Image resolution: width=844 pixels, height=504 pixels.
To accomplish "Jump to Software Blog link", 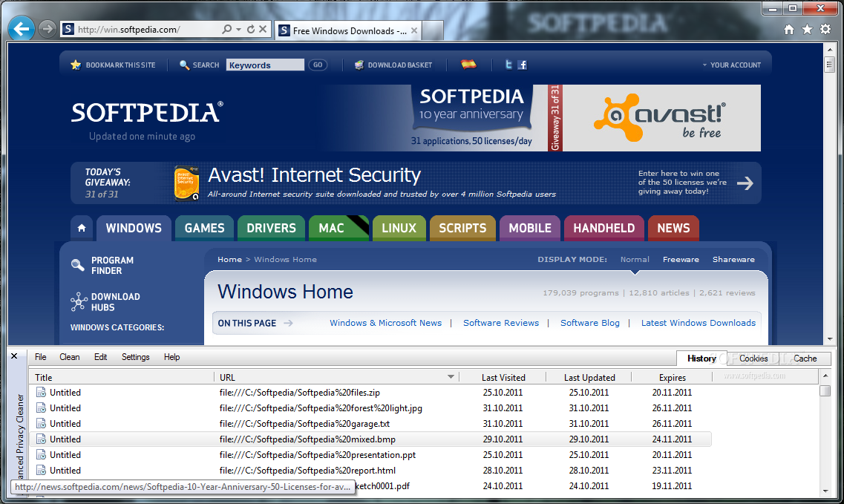I will (x=590, y=323).
